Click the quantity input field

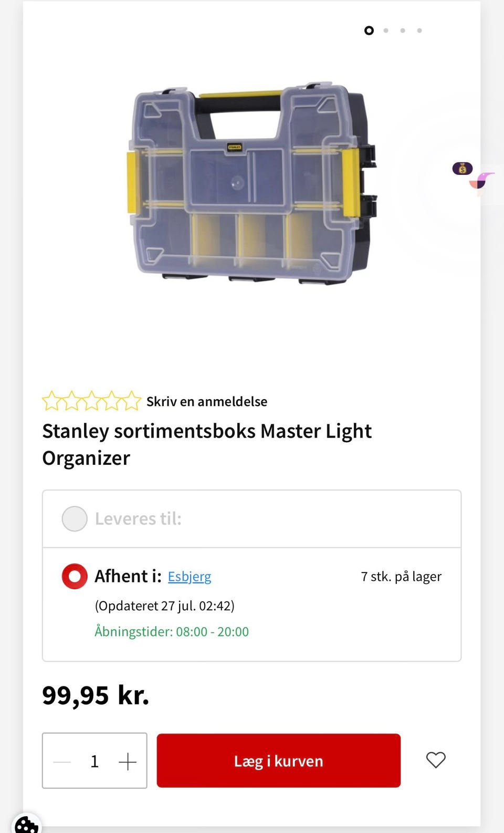tap(94, 761)
